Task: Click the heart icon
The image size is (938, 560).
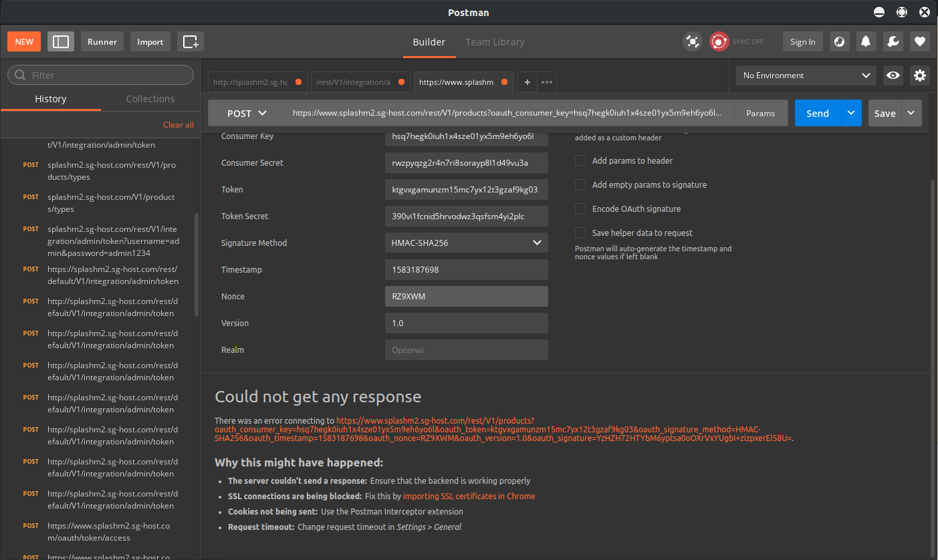Action: point(920,41)
